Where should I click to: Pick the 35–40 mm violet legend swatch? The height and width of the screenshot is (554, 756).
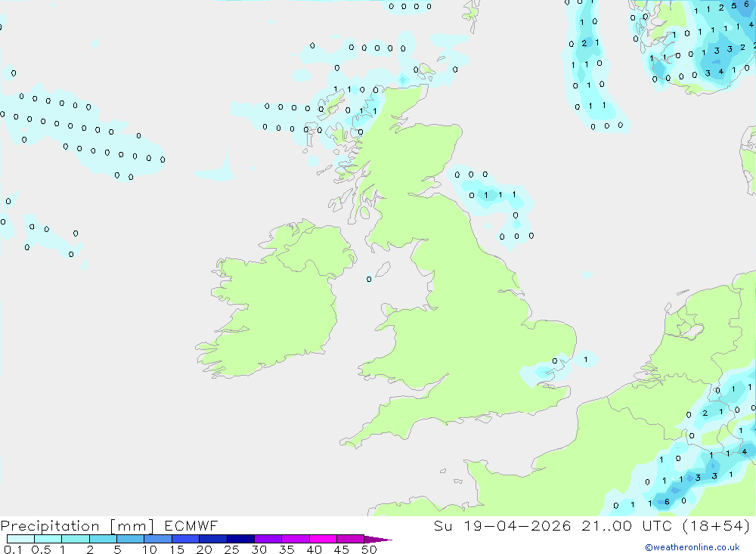click(x=296, y=539)
